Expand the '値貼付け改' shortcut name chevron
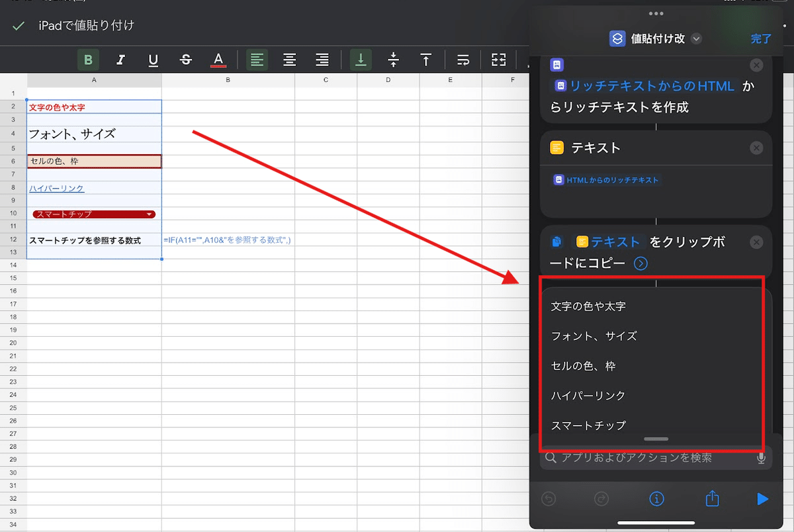Image resolution: width=794 pixels, height=532 pixels. pos(696,39)
